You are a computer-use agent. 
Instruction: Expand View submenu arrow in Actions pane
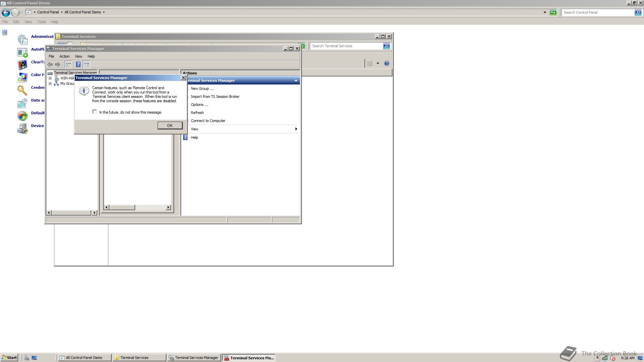coord(296,129)
